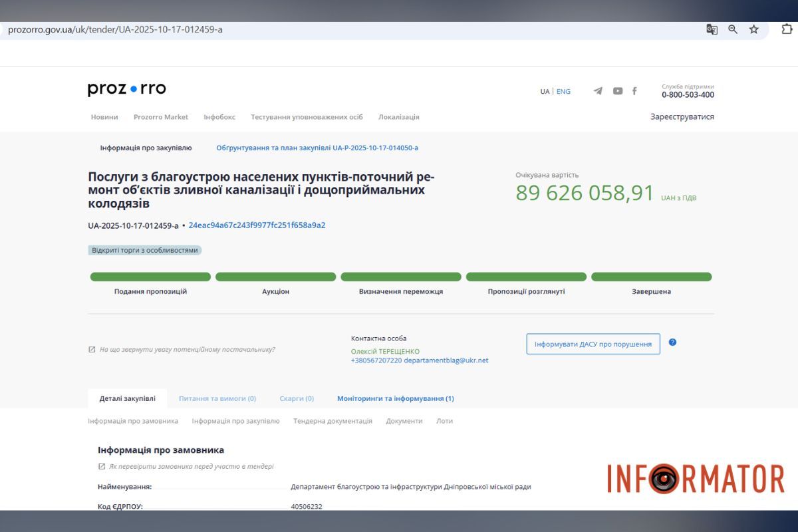Click the blue help question mark icon

pos(672,342)
